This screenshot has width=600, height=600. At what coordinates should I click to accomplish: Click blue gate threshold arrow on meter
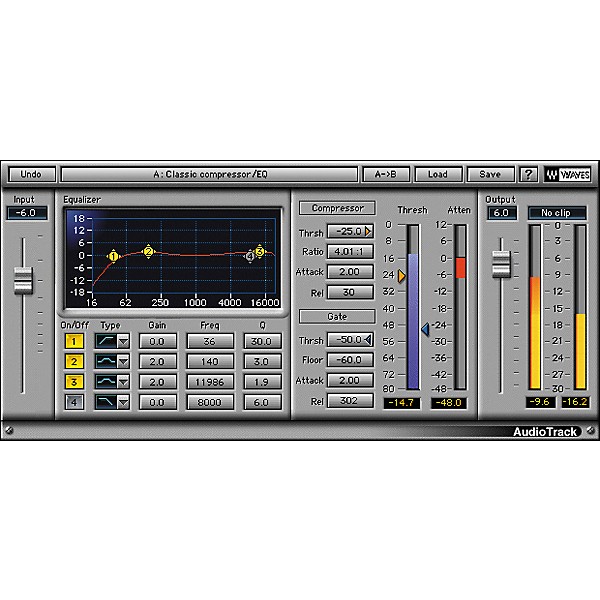425,329
